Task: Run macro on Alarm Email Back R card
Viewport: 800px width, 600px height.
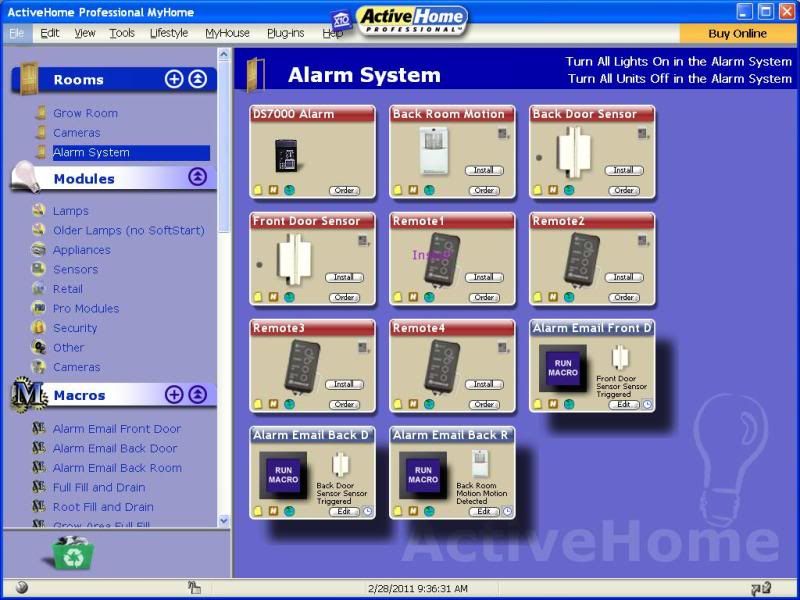Action: click(423, 475)
